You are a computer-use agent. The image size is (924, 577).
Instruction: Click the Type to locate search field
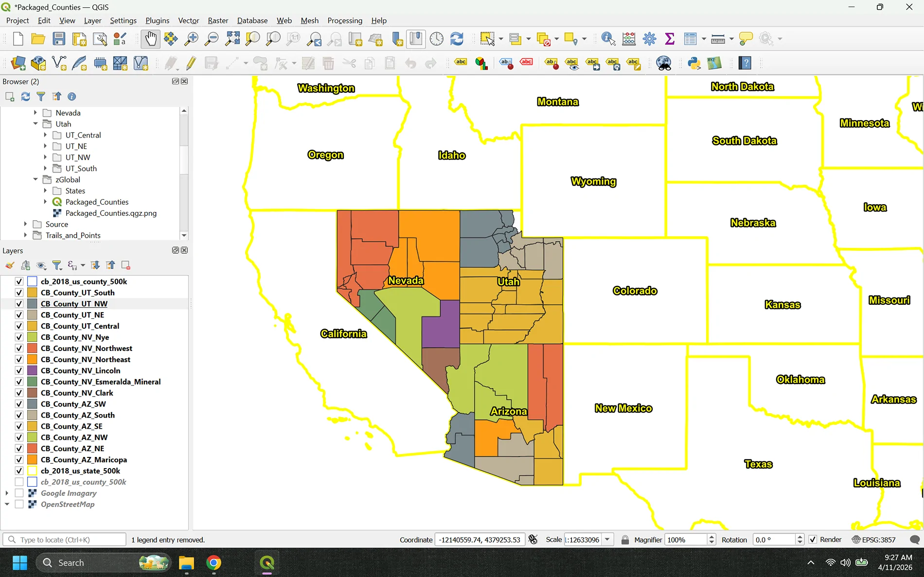click(65, 540)
